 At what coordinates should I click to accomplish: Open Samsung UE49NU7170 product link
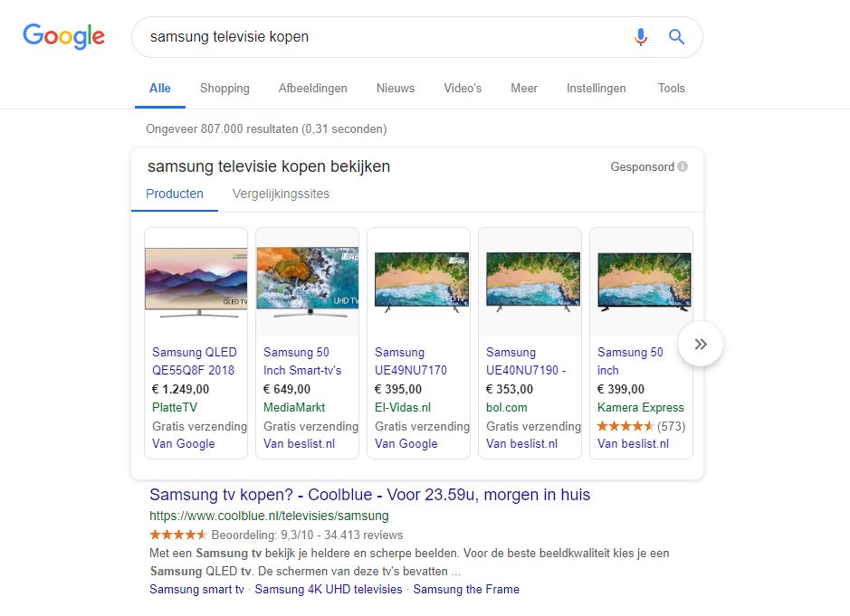click(x=410, y=361)
